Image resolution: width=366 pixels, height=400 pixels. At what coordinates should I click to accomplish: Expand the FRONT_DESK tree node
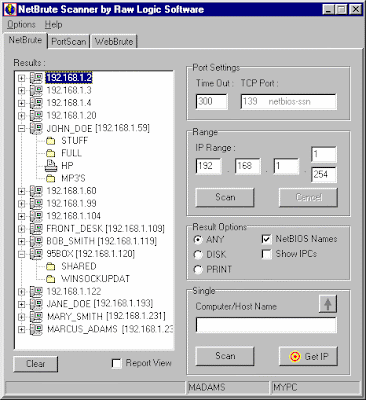tap(22, 229)
